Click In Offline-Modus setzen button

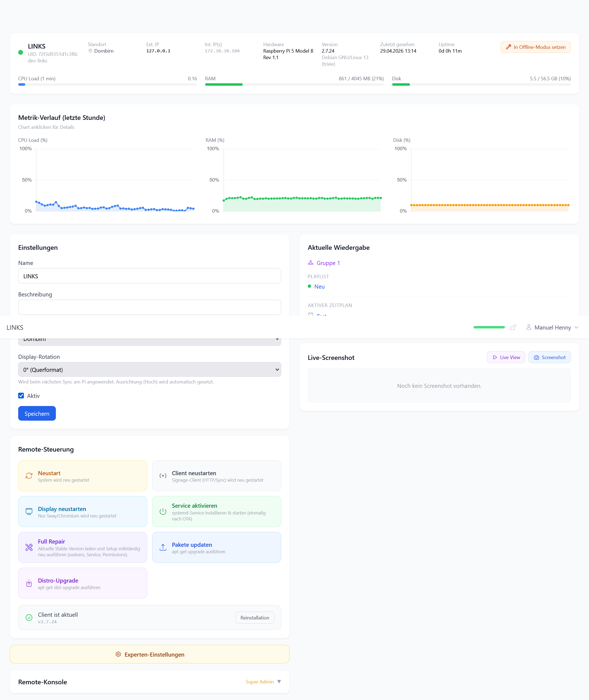[x=535, y=47]
